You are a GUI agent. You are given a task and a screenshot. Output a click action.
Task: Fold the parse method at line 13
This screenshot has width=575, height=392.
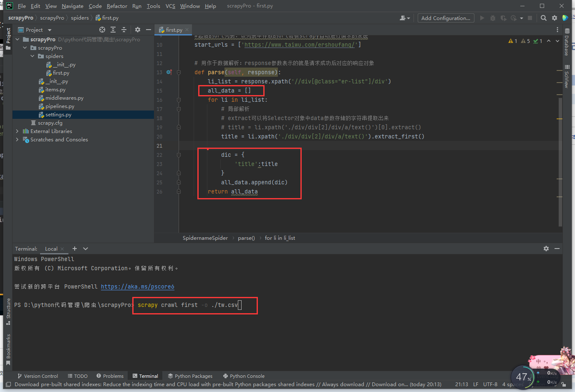(179, 72)
